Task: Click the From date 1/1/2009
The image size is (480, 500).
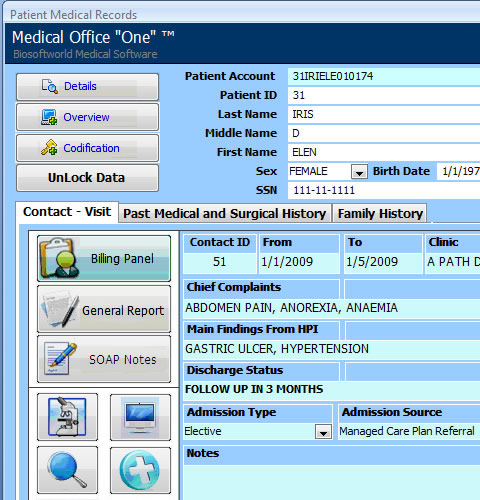Action: click(x=299, y=262)
